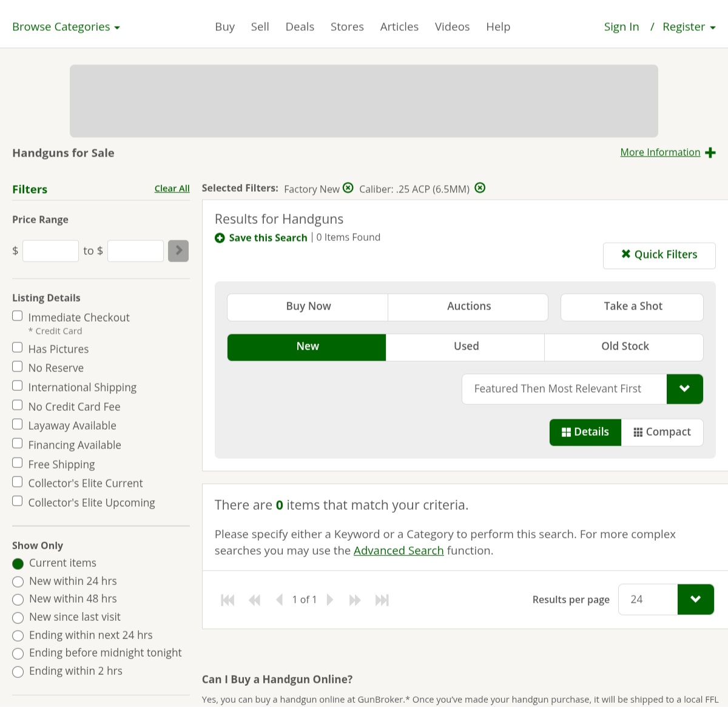This screenshot has height=707, width=728.
Task: Switch to Old Stock tab
Action: pos(624,347)
